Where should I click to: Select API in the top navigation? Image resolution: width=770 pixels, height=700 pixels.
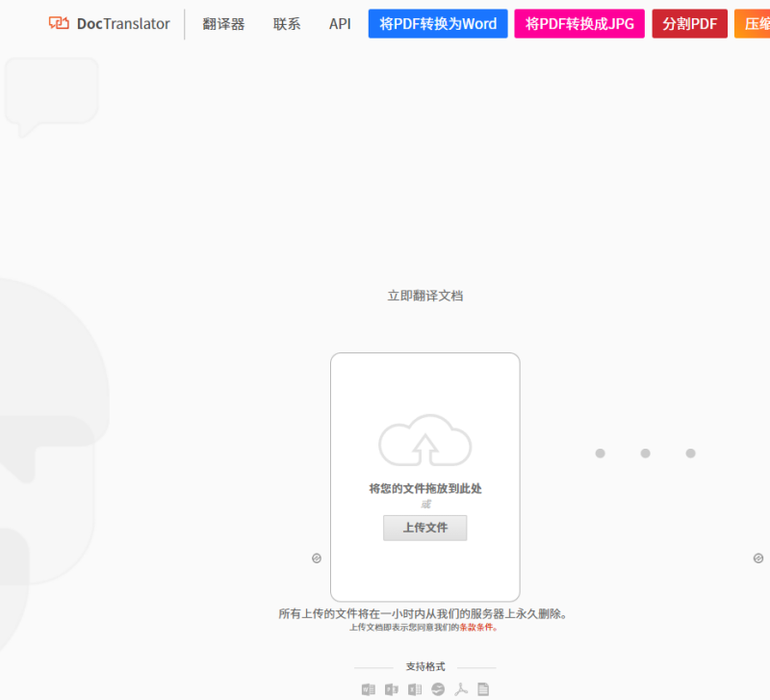point(339,23)
